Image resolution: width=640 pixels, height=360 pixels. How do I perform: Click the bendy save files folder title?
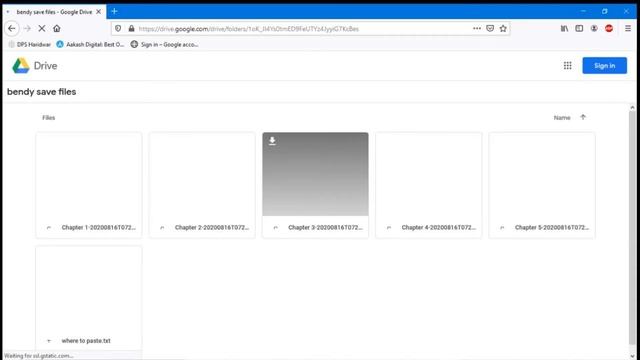point(42,92)
